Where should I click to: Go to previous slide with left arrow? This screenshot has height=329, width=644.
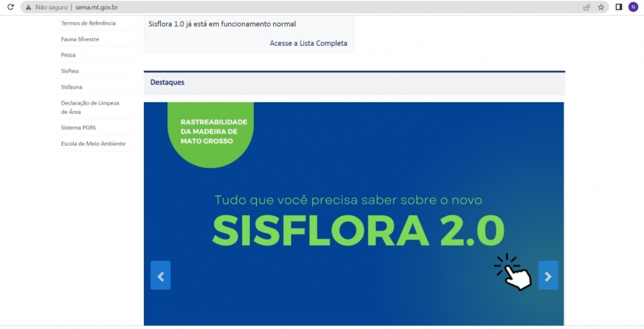(x=160, y=275)
